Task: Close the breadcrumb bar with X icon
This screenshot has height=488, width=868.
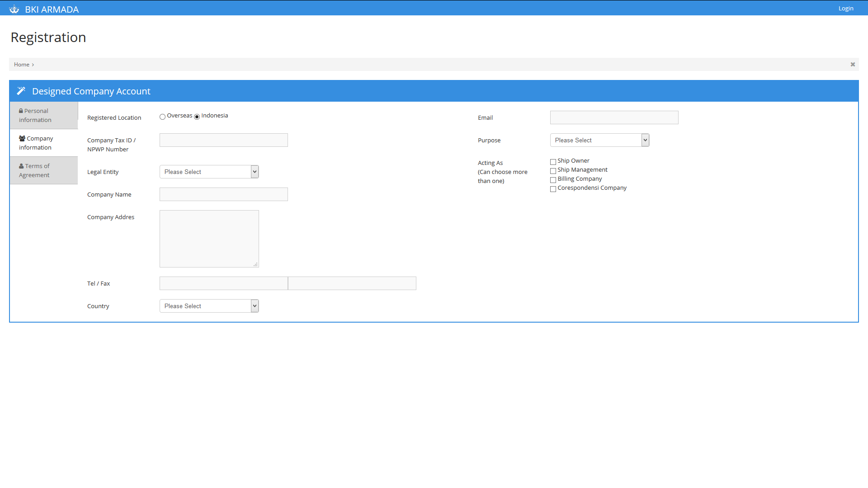Action: [853, 65]
